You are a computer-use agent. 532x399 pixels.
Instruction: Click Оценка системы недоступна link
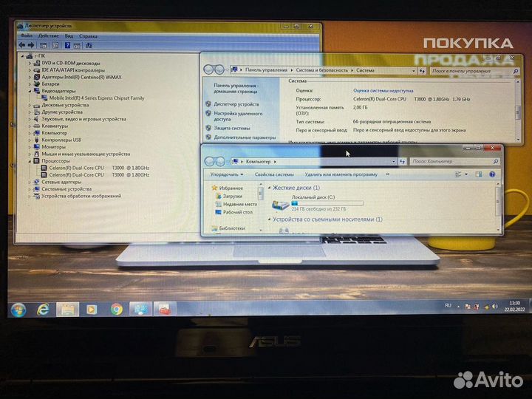click(383, 91)
